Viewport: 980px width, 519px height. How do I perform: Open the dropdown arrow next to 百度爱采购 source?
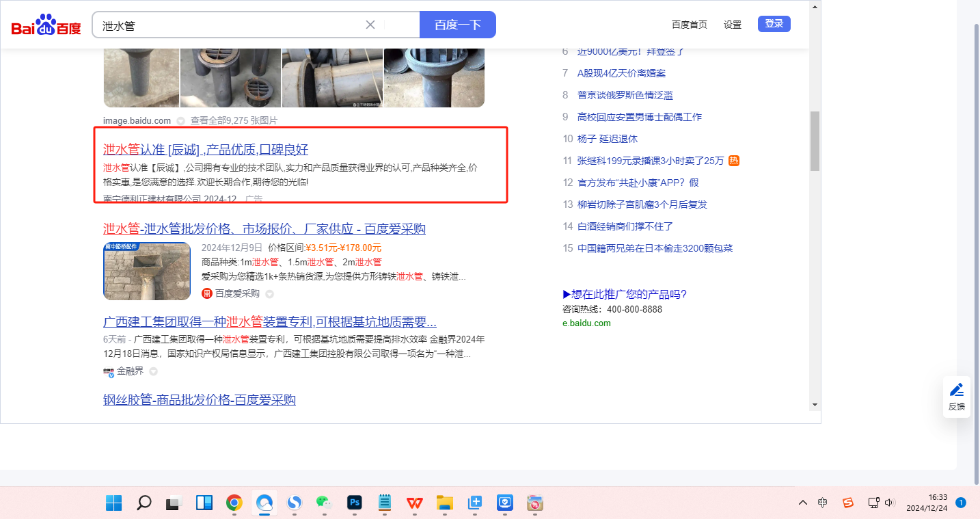[269, 294]
